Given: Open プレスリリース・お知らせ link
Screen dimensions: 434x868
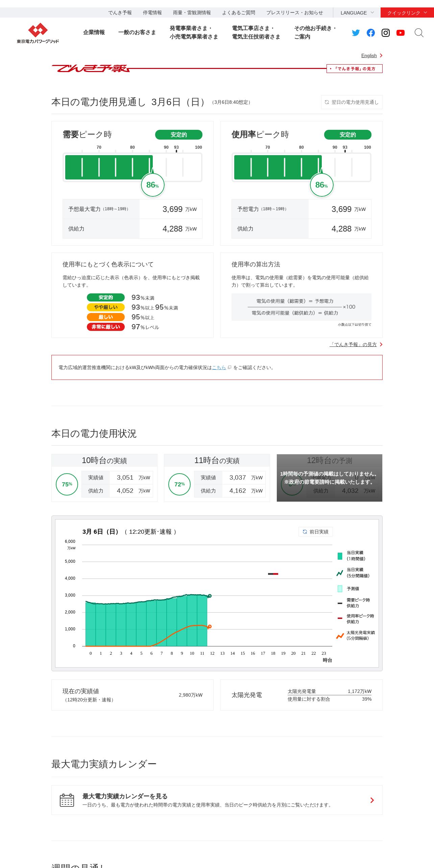Looking at the screenshot, I should (x=294, y=13).
